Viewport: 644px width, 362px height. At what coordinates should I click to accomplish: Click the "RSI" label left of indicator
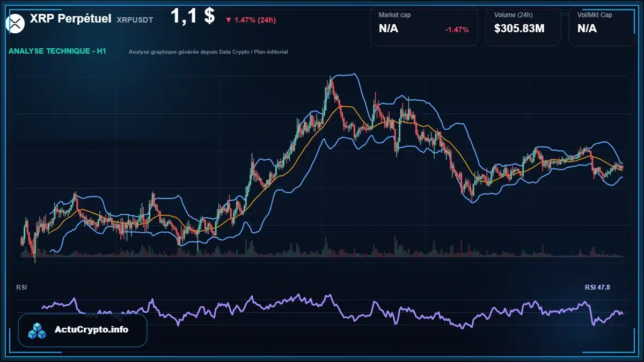click(x=21, y=287)
